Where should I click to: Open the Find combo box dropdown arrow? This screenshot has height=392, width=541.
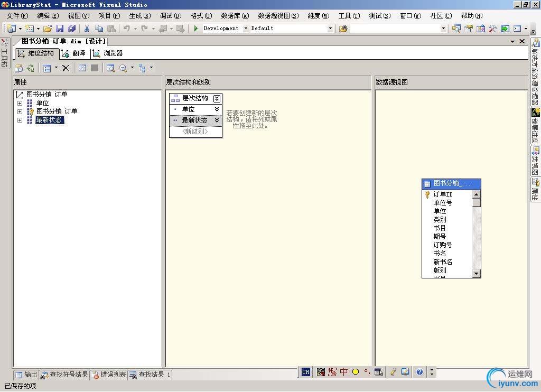coord(443,29)
